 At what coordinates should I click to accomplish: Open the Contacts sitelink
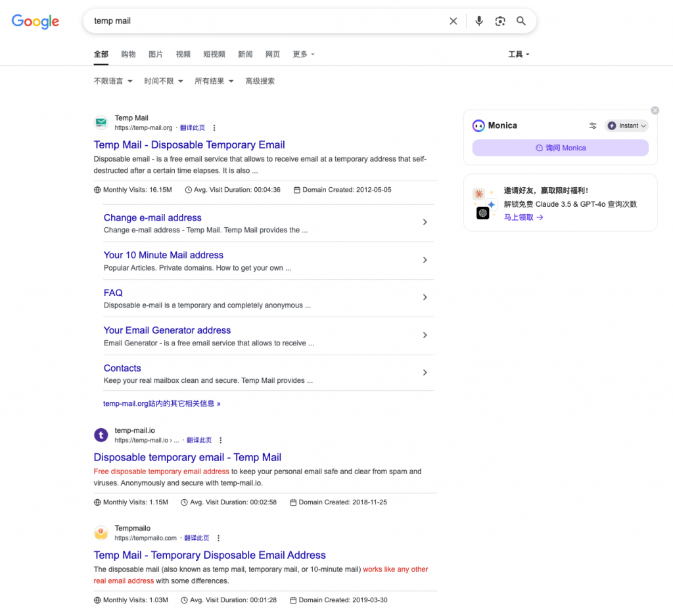(122, 368)
